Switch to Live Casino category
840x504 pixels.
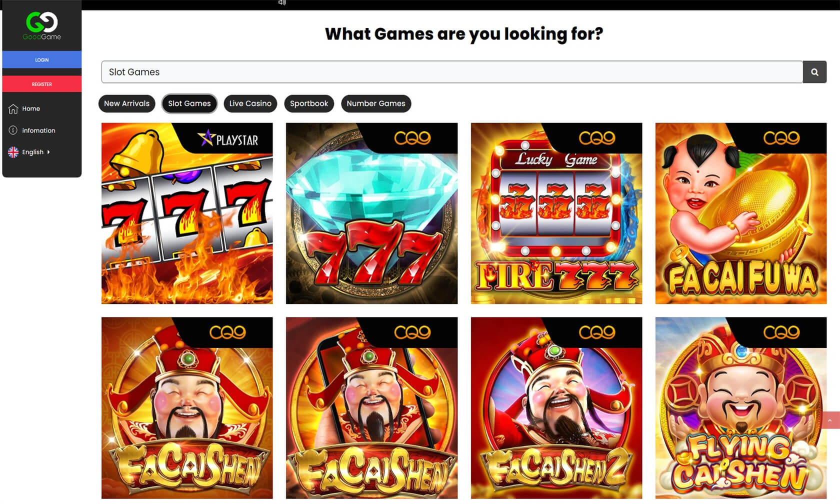pyautogui.click(x=250, y=103)
